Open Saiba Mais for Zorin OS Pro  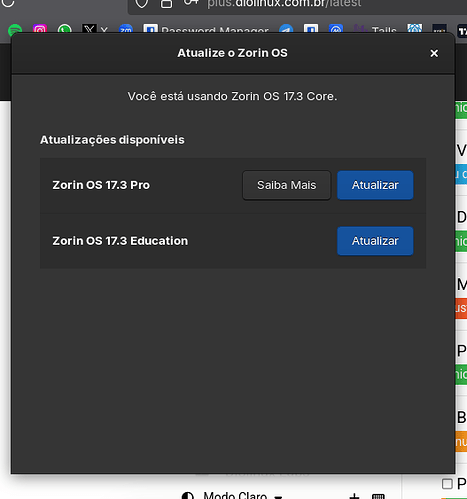[x=286, y=185]
